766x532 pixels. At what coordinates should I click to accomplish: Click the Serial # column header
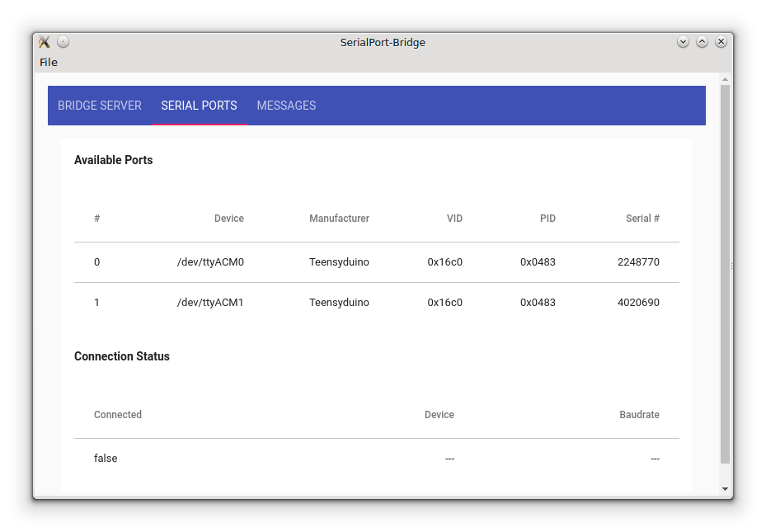coord(643,218)
